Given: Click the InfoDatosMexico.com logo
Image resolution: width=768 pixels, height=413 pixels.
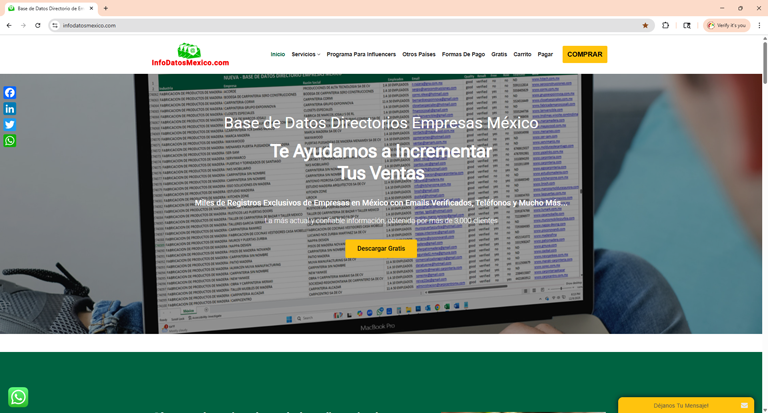Looking at the screenshot, I should point(190,55).
